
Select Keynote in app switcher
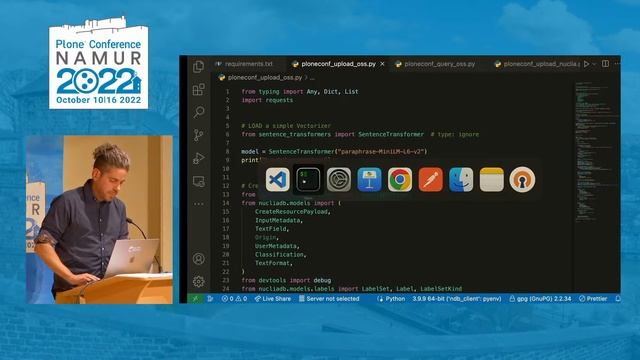(369, 180)
